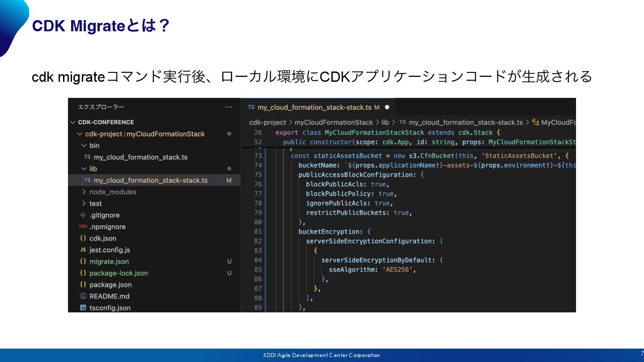The width and height of the screenshot is (644, 362).
Task: Click the braces icon beside package.json
Action: click(83, 285)
